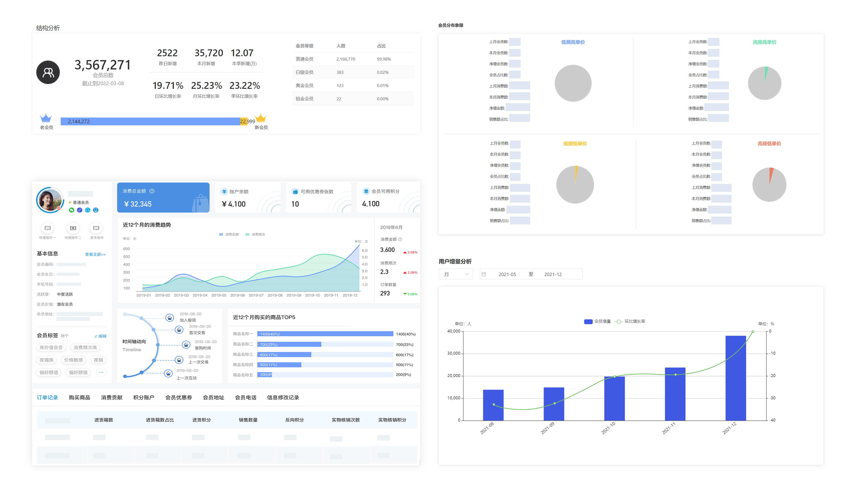Click the yen icon beside 账户余额
Image resolution: width=868 pixels, height=487 pixels.
pos(224,192)
